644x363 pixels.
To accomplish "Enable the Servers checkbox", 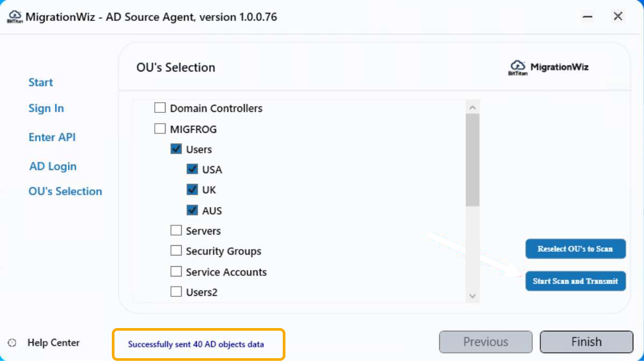I will tap(176, 230).
